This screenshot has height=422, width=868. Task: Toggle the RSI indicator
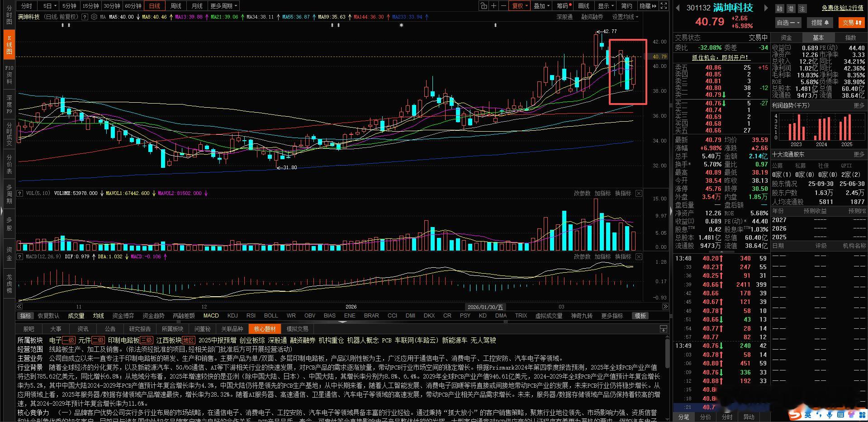251,316
